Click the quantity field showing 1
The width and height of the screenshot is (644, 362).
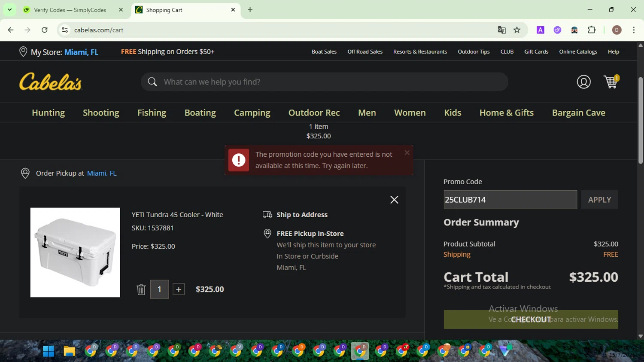[159, 289]
